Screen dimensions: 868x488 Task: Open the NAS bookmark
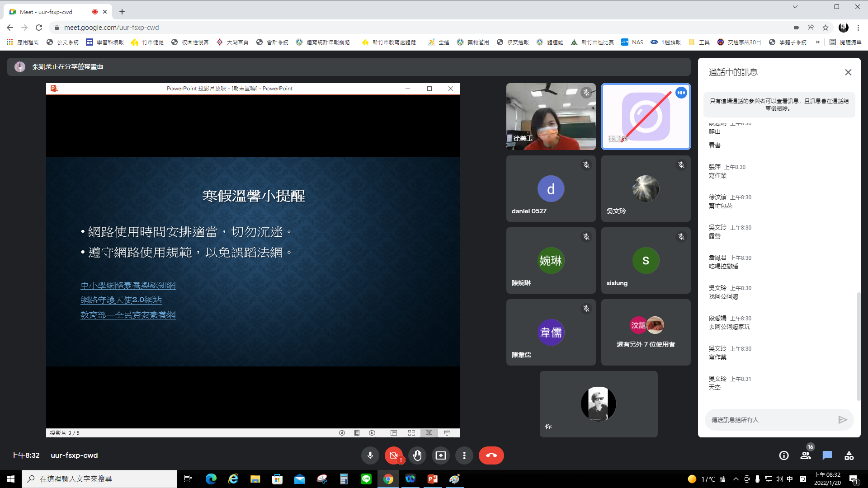(x=632, y=42)
